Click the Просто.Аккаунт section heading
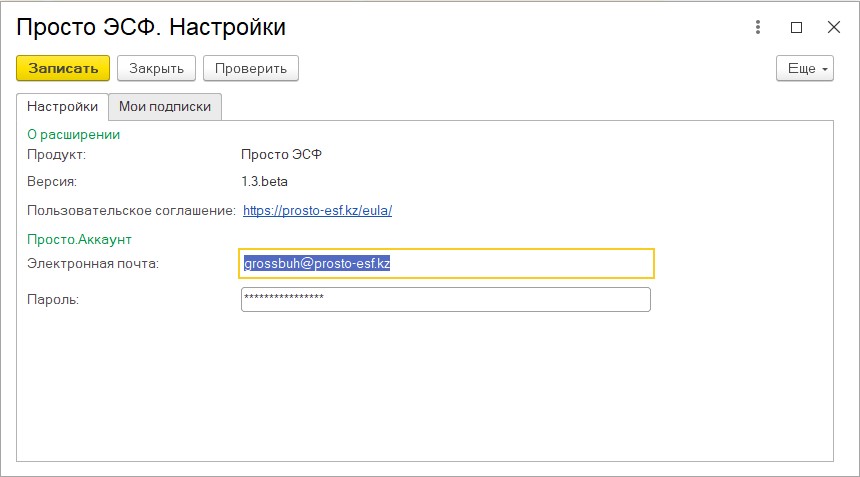The image size is (860, 477). (x=80, y=240)
